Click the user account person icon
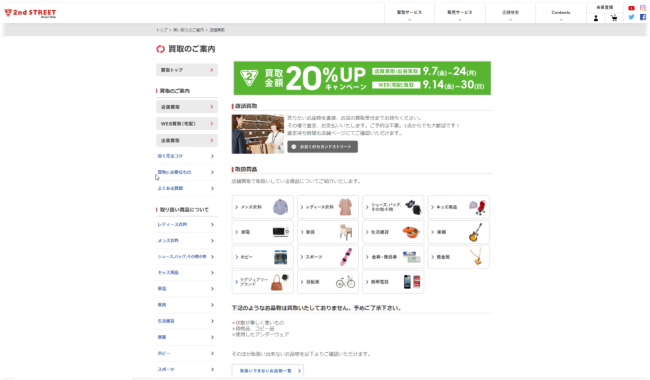The height and width of the screenshot is (380, 650). (596, 18)
